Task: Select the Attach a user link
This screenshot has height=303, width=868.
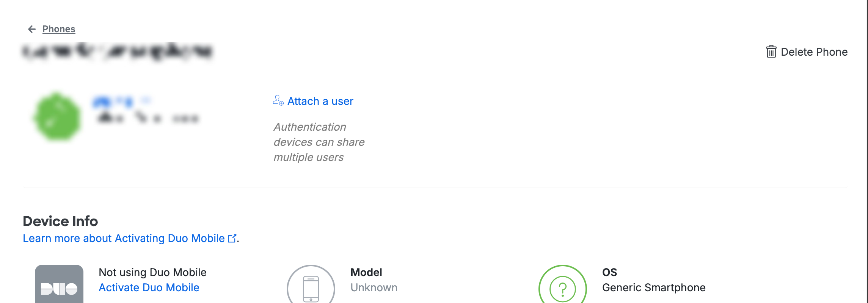Action: pyautogui.click(x=320, y=101)
